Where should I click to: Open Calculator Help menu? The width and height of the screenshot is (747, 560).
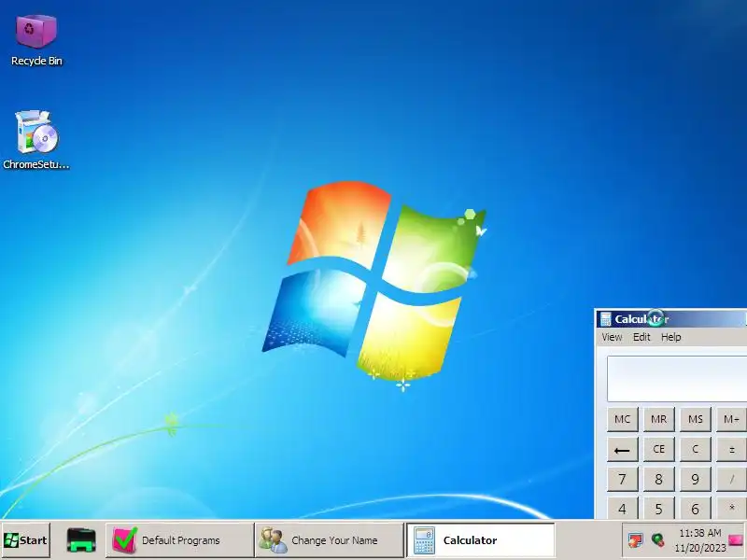pyautogui.click(x=670, y=337)
